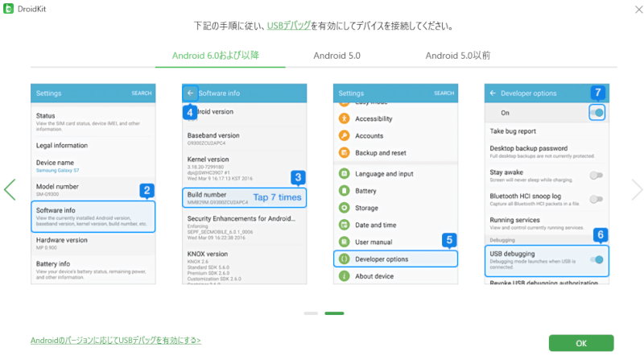Image resolution: width=644 pixels, height=360 pixels.
Task: Click the Settings screenshot with Device name
Action: [93, 184]
